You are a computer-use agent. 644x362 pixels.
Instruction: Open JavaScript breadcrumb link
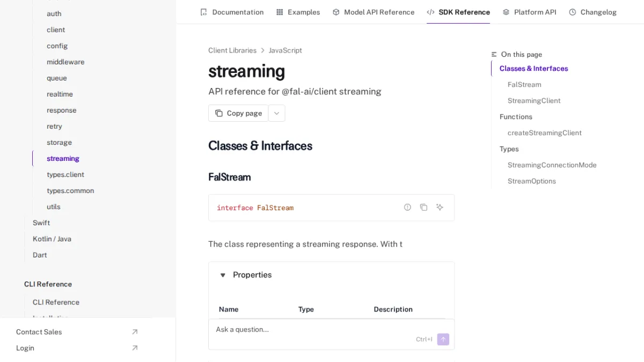tap(286, 50)
